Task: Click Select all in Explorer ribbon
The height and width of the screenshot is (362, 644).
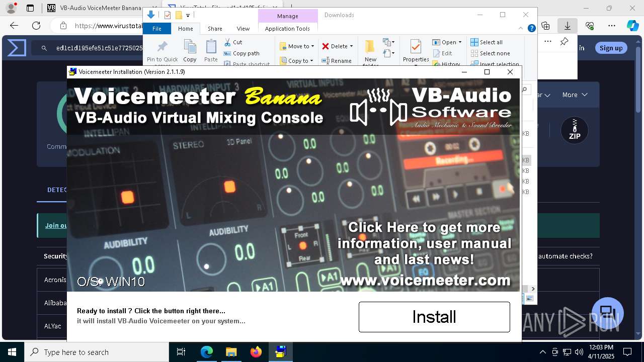Action: (x=487, y=42)
